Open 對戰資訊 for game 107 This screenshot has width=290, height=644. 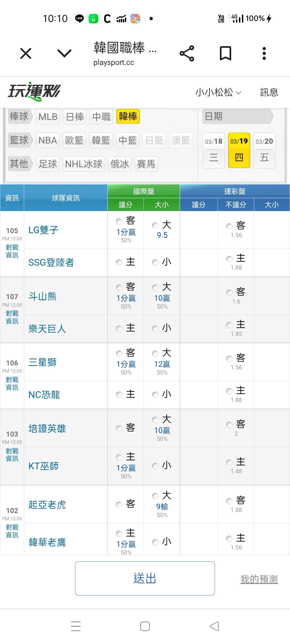(12, 317)
